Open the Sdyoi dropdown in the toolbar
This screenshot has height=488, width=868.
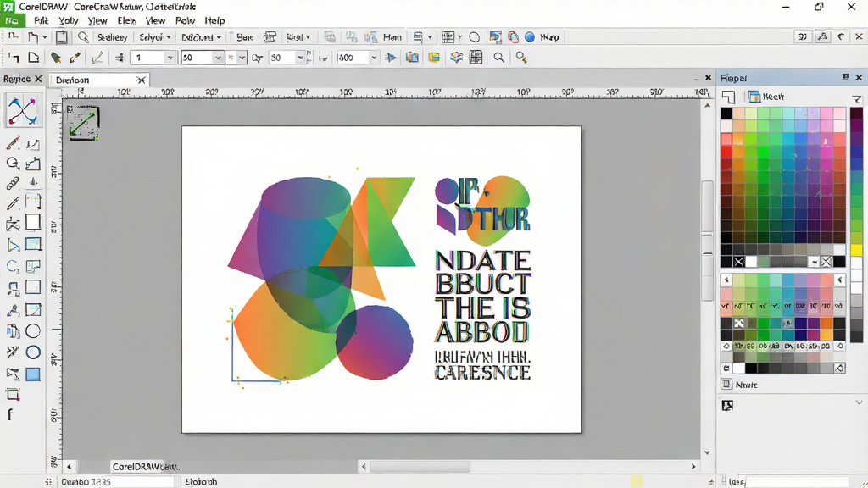(154, 37)
